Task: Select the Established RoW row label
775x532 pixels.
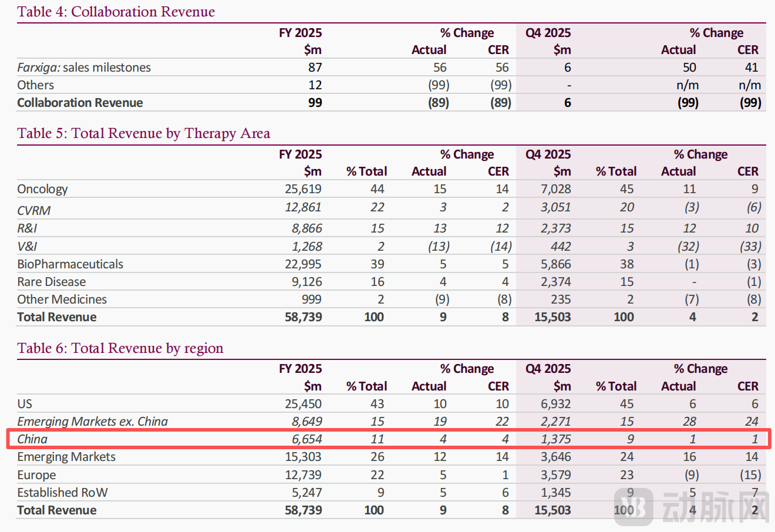Action: [62, 493]
